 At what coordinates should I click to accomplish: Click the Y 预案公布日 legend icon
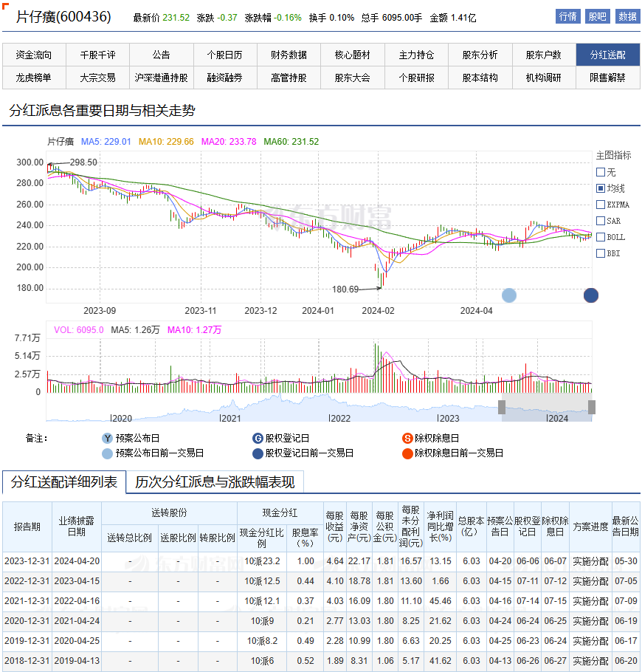pos(107,438)
